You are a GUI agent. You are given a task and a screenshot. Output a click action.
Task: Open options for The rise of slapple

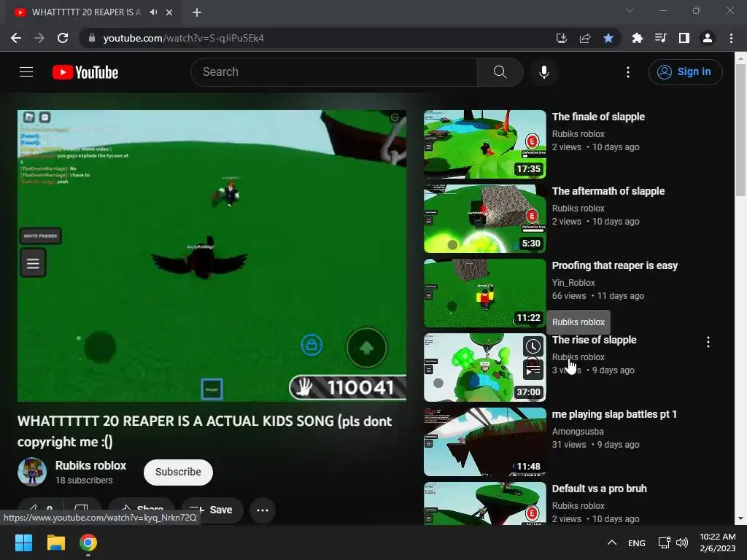(x=708, y=342)
